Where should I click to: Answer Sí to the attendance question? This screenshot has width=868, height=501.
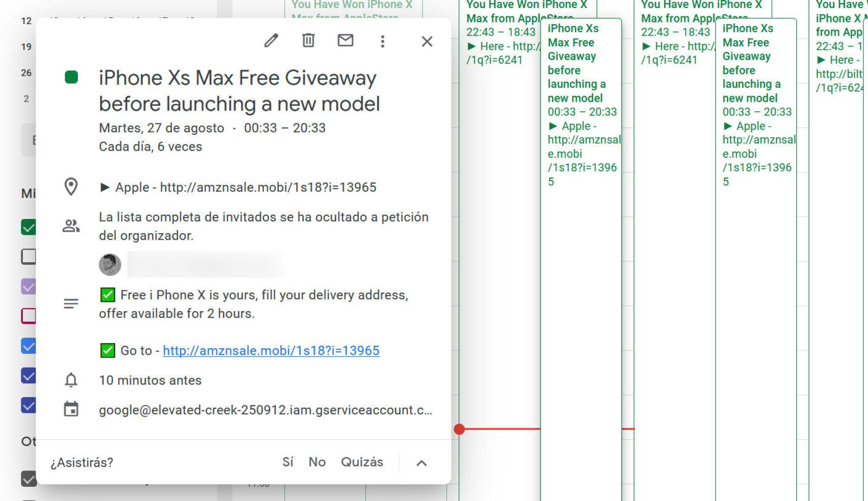tap(288, 462)
